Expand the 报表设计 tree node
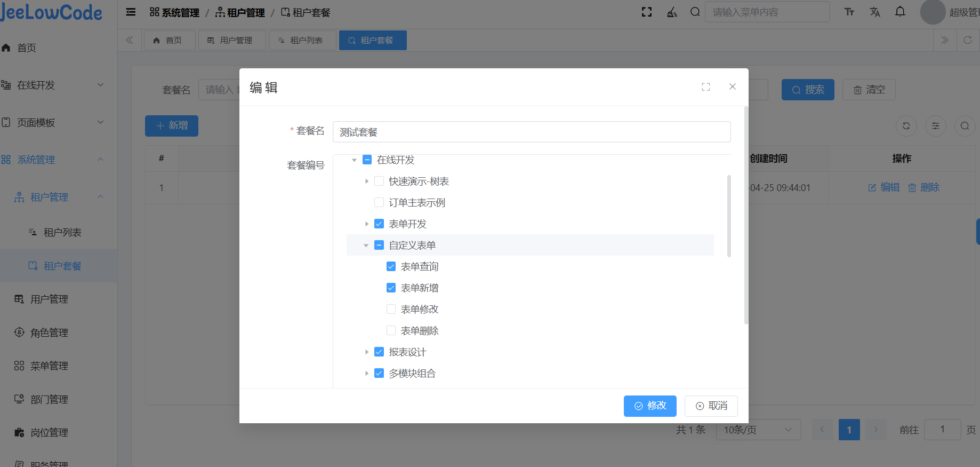This screenshot has height=467, width=980. 367,352
